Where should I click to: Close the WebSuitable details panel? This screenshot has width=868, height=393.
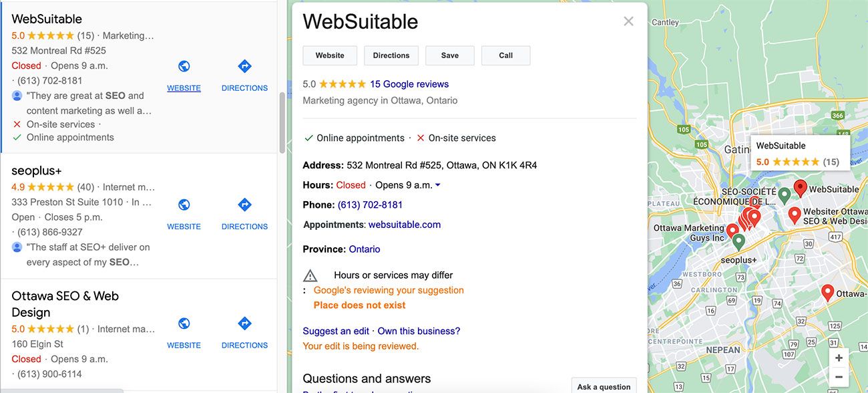[x=628, y=21]
